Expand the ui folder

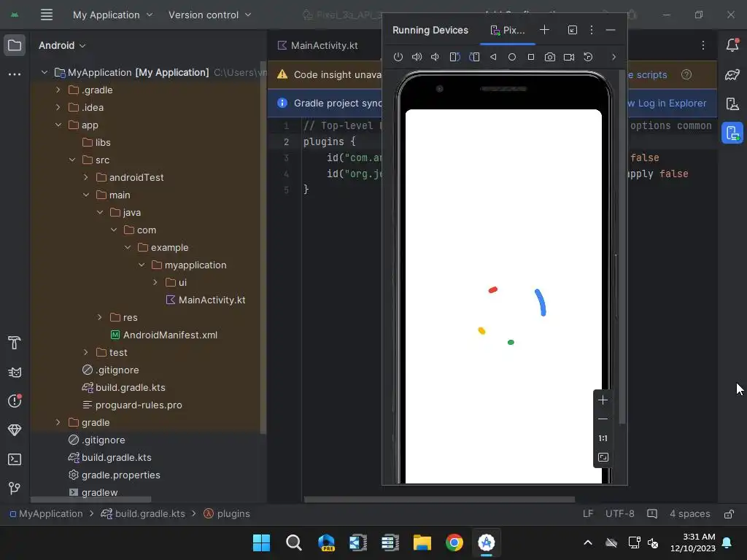point(155,282)
